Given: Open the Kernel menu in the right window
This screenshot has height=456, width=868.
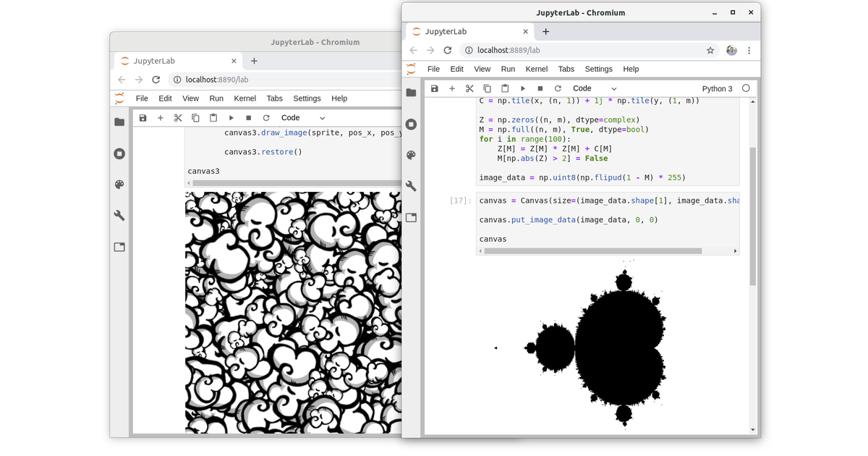Looking at the screenshot, I should [537, 69].
